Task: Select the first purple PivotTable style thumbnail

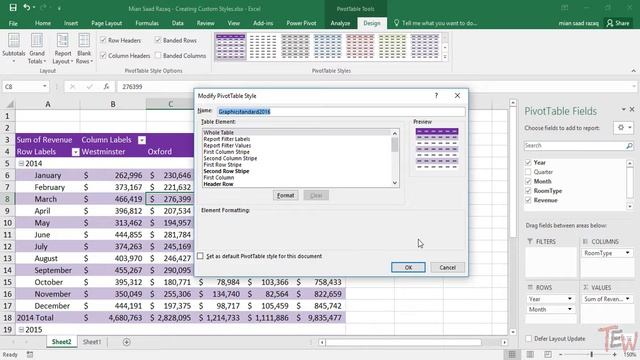Action: click(231, 47)
